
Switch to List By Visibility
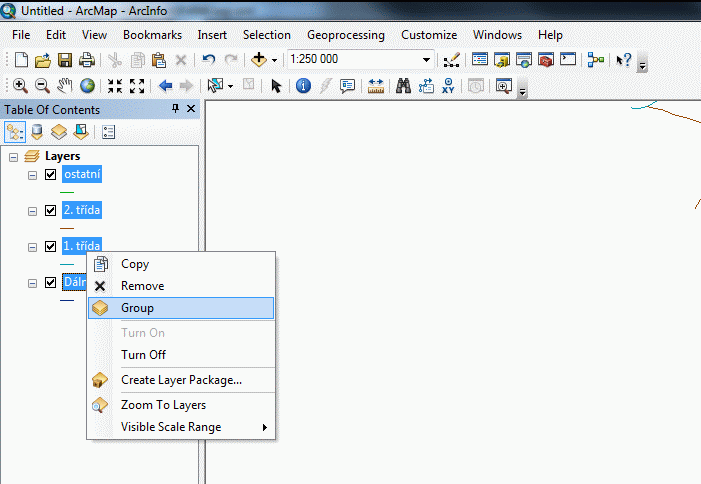click(x=59, y=132)
